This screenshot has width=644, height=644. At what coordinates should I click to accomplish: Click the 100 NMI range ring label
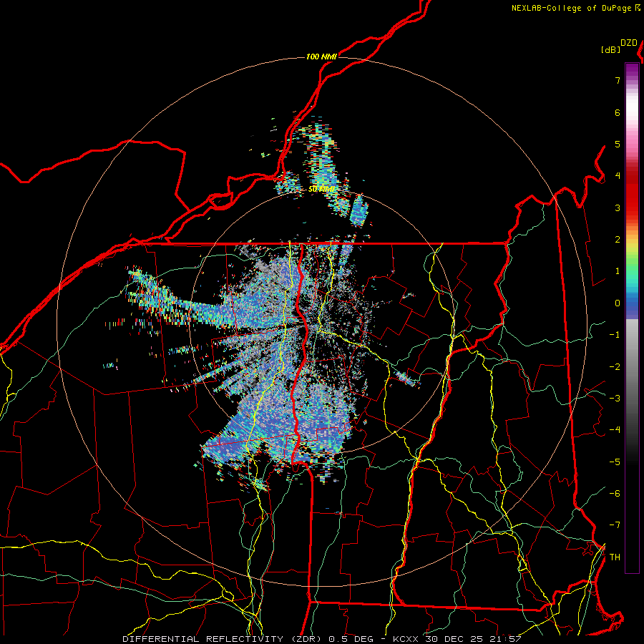tap(321, 57)
